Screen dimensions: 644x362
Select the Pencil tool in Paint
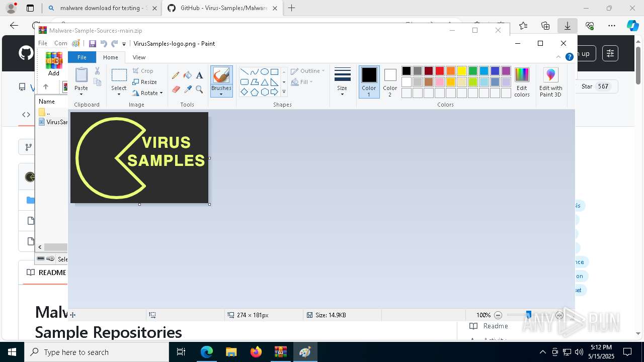[x=176, y=75]
